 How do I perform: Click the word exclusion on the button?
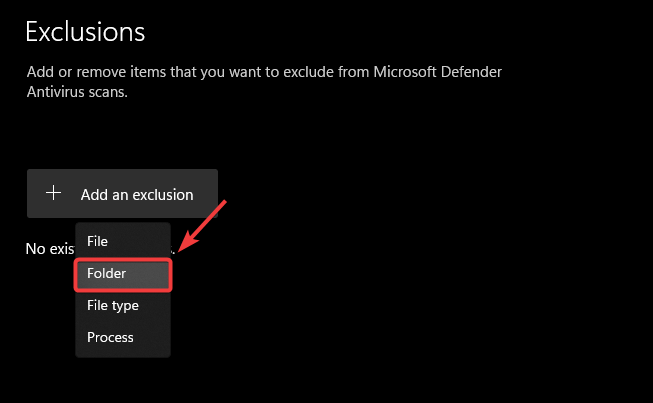161,194
